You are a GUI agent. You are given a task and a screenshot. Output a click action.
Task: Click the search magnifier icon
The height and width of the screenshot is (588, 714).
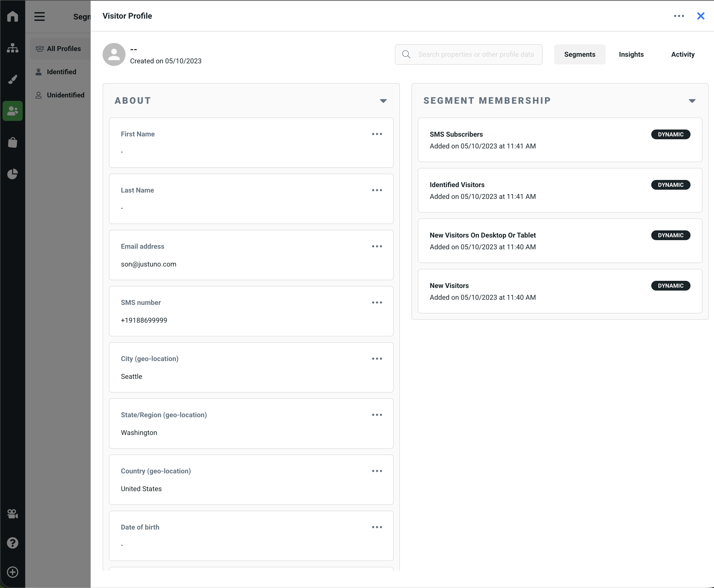pos(406,54)
